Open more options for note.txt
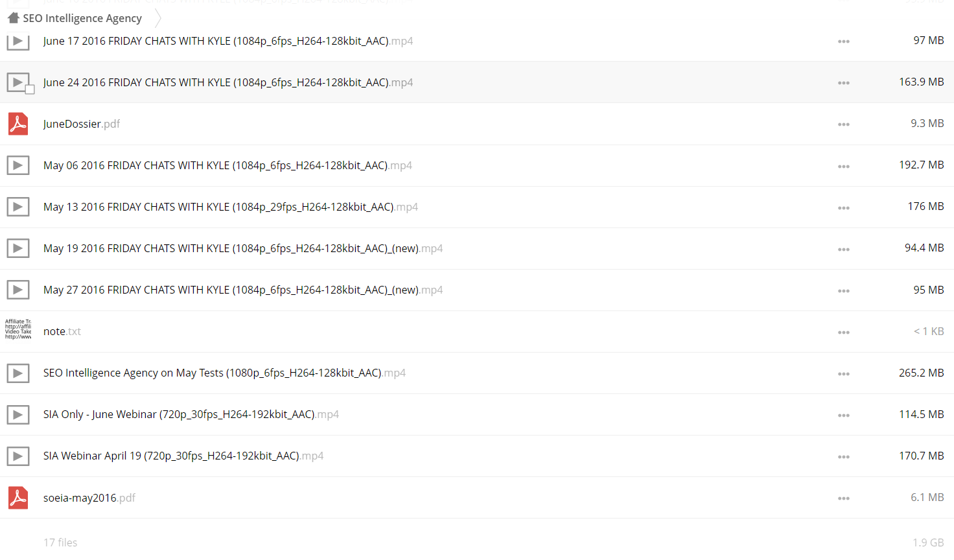The width and height of the screenshot is (954, 560). [x=843, y=332]
